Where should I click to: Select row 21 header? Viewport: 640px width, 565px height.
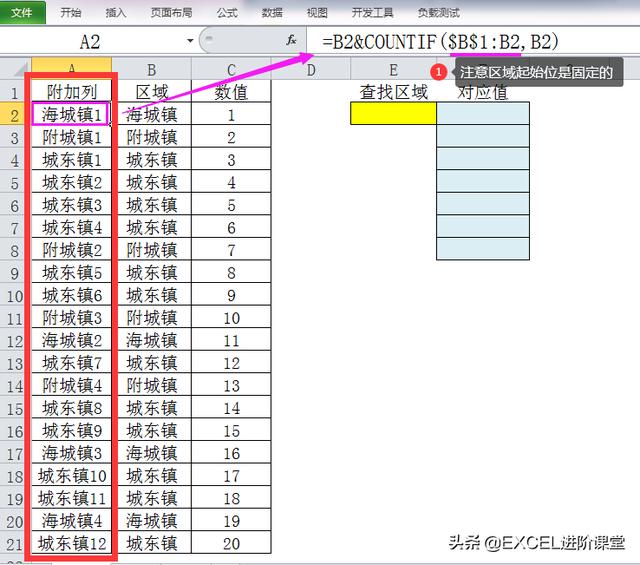(x=15, y=543)
